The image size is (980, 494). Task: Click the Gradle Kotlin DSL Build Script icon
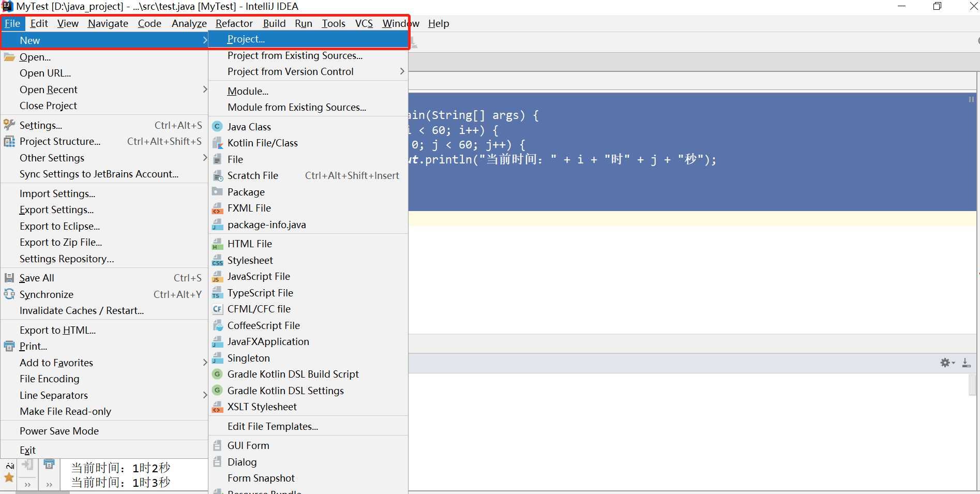218,374
